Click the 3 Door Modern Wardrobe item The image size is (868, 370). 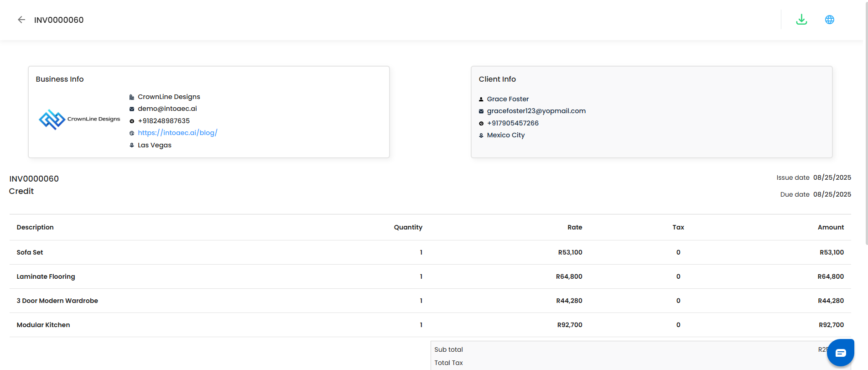(57, 301)
